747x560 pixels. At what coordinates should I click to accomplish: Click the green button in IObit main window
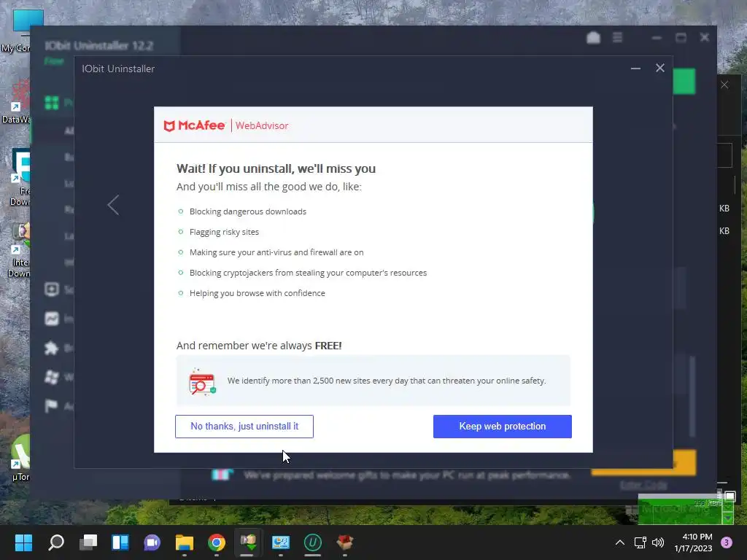point(684,82)
